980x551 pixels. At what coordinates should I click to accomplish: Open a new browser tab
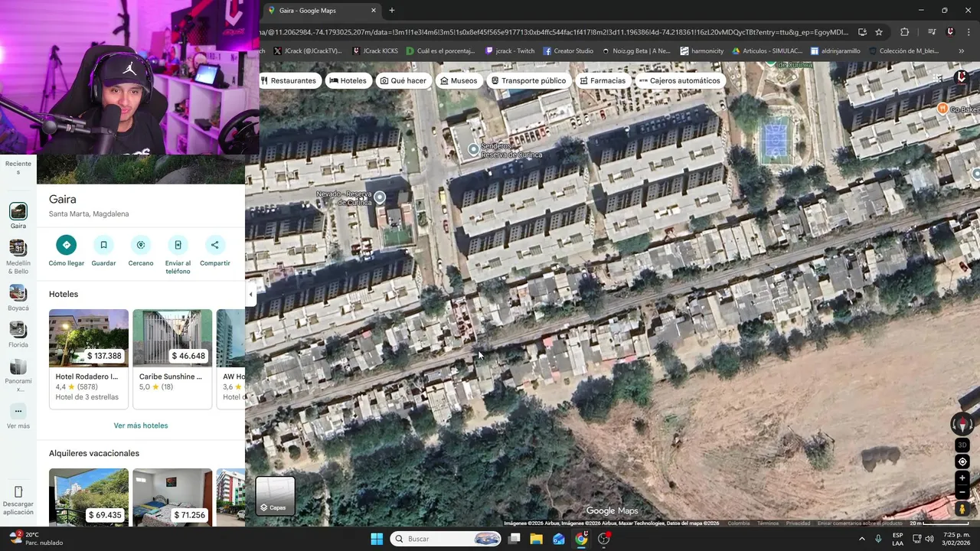pos(392,11)
